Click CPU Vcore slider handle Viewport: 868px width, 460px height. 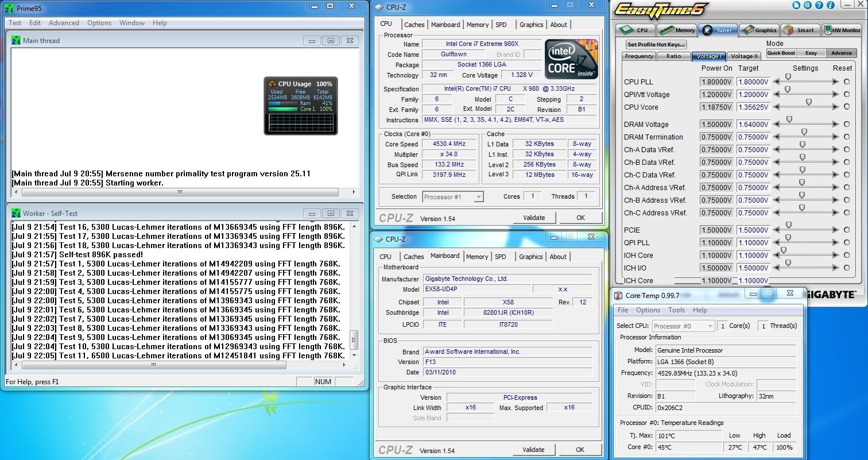[x=809, y=102]
